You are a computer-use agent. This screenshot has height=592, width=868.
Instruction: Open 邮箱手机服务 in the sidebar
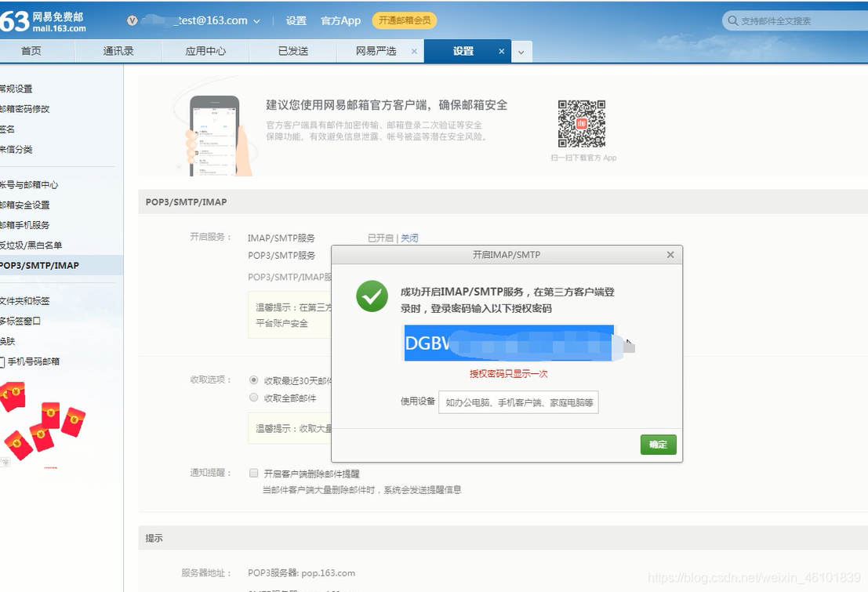pos(25,225)
